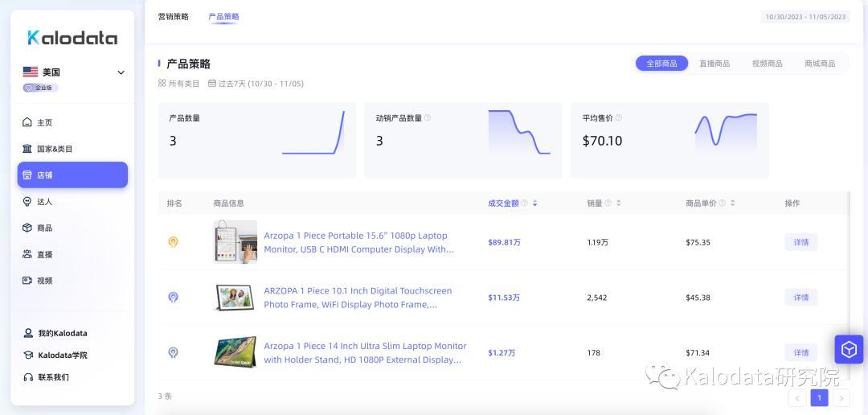Click the shop icon beside 店铺
The width and height of the screenshot is (868, 415).
click(x=27, y=175)
